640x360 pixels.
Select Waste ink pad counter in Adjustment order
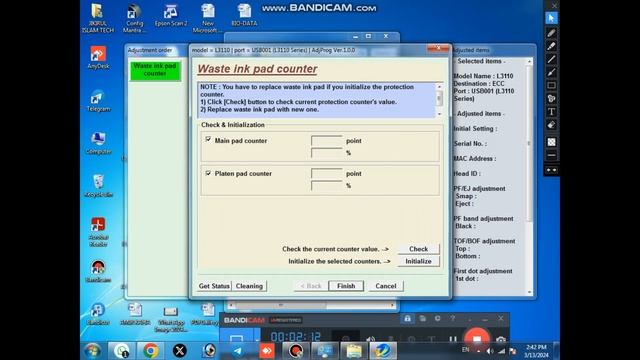pyautogui.click(x=155, y=70)
